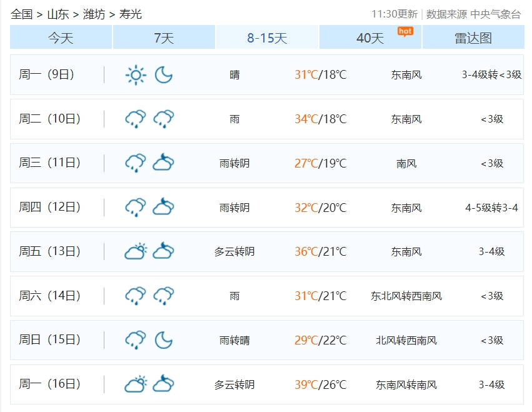Image resolution: width=532 pixels, height=412 pixels.
Task: Click the rain cloud icon for Thursday 12日
Action: 135,208
